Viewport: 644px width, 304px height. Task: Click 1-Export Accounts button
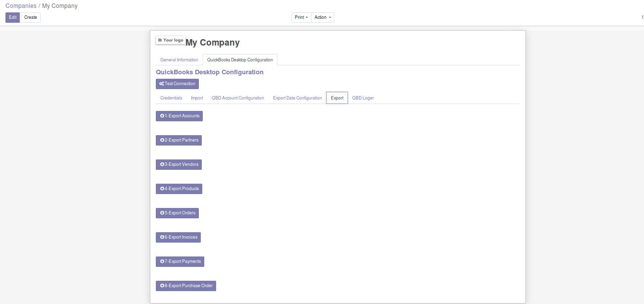pyautogui.click(x=179, y=116)
